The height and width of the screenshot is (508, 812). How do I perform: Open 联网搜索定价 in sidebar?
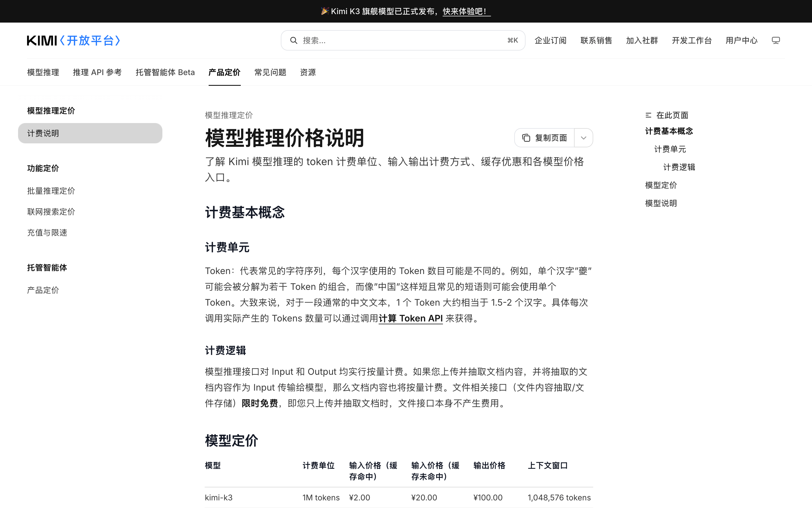tap(51, 212)
